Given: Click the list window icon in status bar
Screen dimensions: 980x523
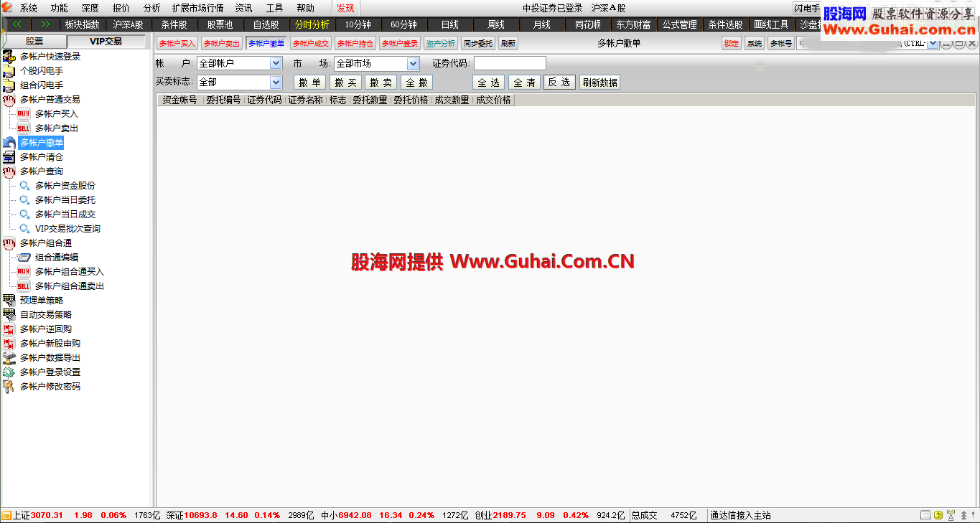Looking at the screenshot, I should (925, 515).
